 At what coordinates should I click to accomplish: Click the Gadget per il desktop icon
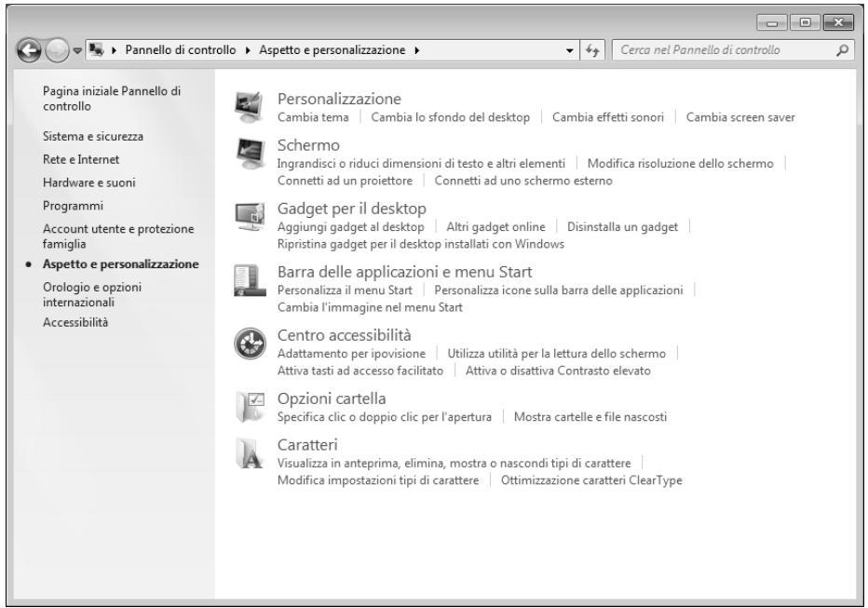pos(250,216)
